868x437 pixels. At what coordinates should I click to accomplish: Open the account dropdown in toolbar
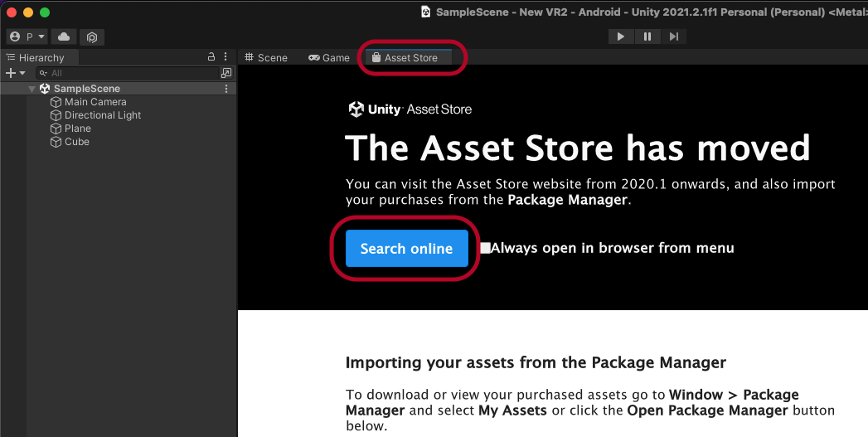point(27,36)
